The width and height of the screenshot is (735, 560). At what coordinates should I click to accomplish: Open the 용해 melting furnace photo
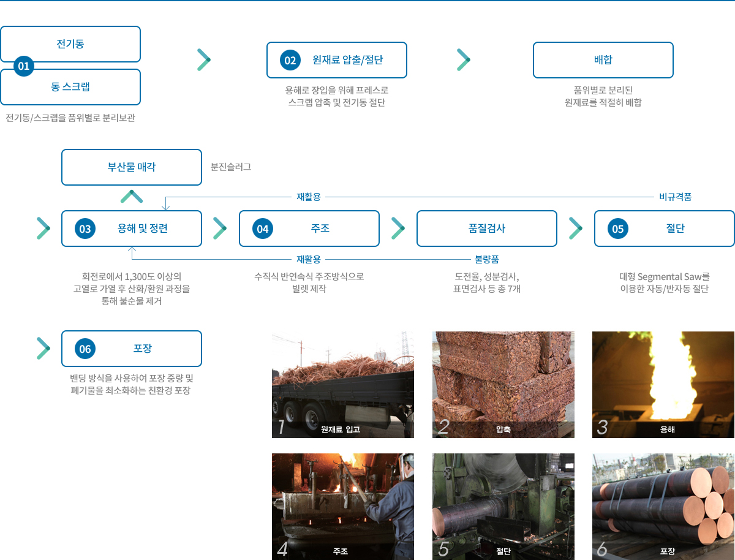click(663, 384)
